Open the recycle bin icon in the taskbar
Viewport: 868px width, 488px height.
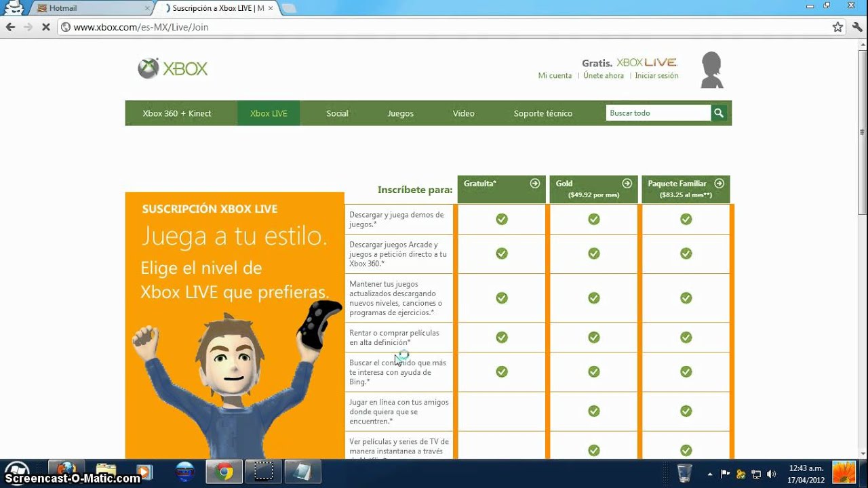(684, 472)
